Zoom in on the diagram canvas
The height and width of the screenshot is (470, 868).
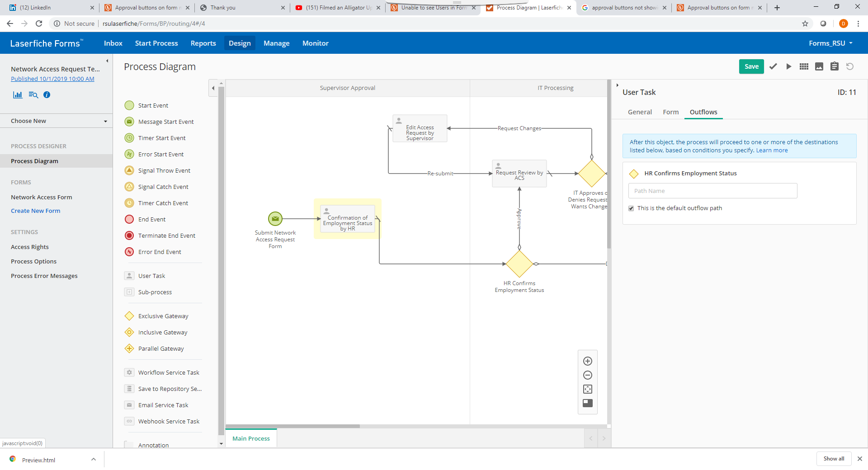(x=588, y=361)
